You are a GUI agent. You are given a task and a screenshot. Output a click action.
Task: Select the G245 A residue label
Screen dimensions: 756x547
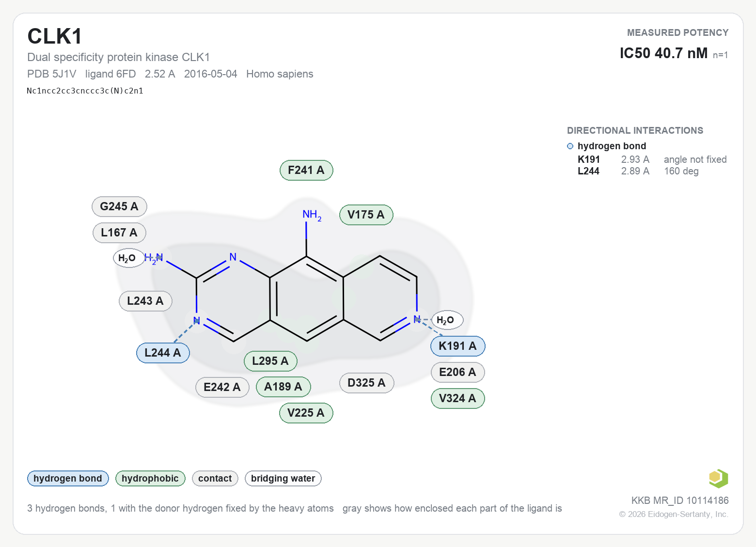click(119, 206)
